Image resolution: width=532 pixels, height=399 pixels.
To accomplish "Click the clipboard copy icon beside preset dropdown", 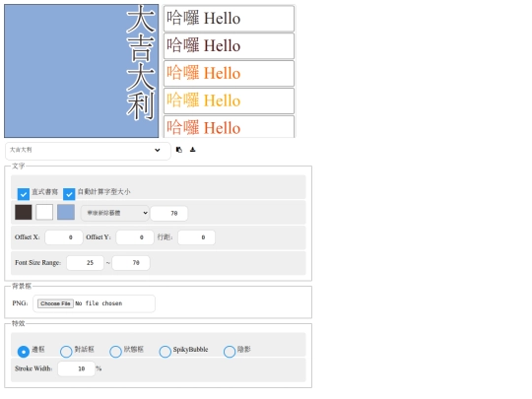I will pos(178,150).
